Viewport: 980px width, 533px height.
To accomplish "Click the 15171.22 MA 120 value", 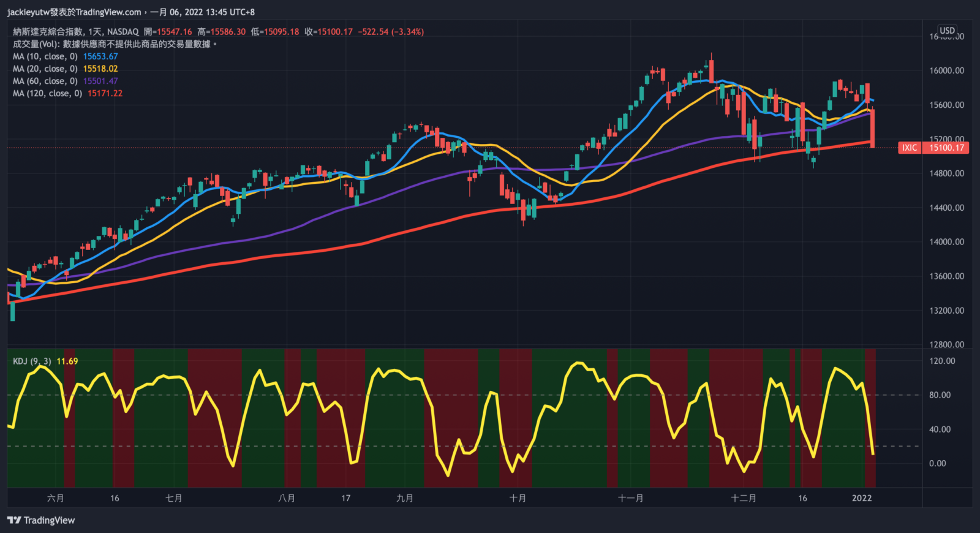I will click(105, 93).
